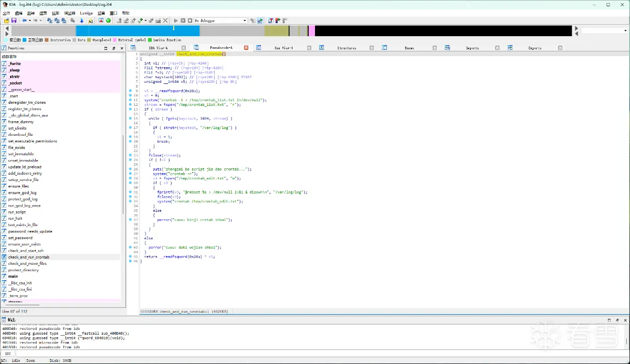The height and width of the screenshot is (364, 630).
Task: Click the Exports tab icon
Action: [510, 48]
